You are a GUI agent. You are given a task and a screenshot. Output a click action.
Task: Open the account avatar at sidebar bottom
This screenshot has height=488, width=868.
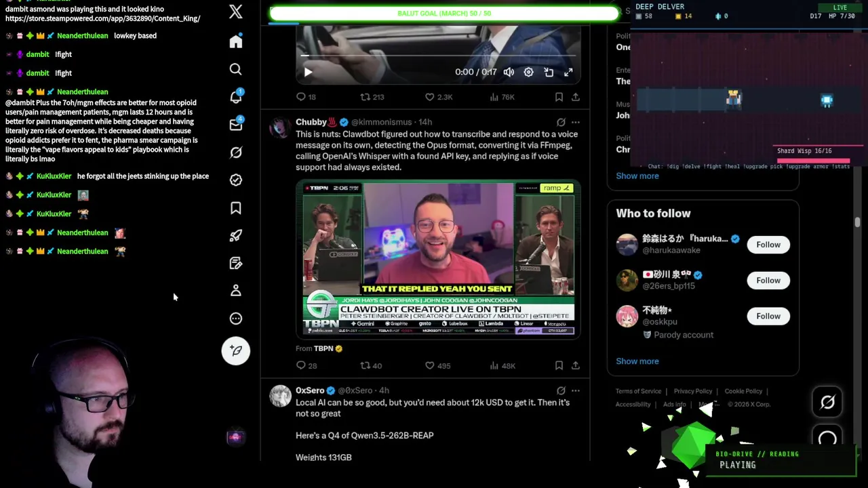click(x=235, y=437)
